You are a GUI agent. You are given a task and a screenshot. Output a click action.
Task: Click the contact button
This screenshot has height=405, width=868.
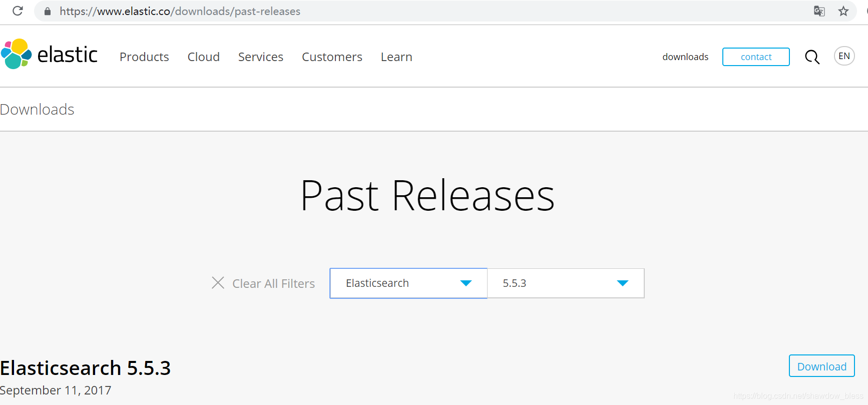756,57
